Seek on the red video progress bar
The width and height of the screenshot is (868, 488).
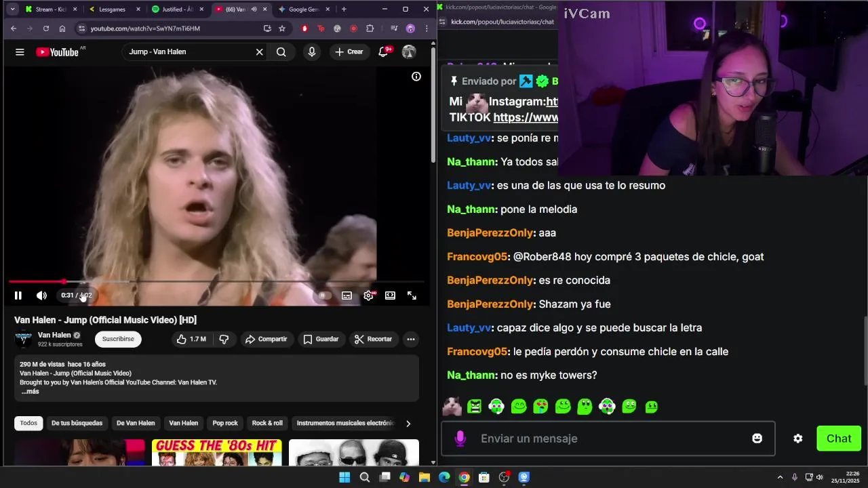pos(216,281)
